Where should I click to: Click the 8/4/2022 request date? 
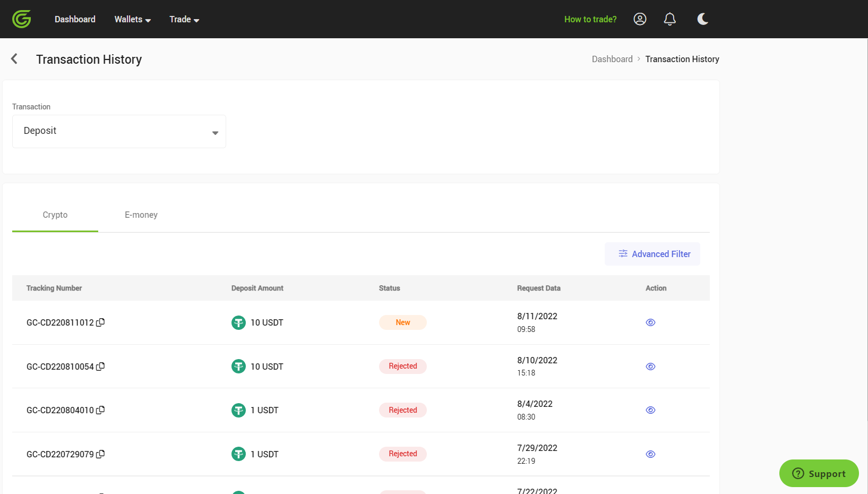click(535, 404)
